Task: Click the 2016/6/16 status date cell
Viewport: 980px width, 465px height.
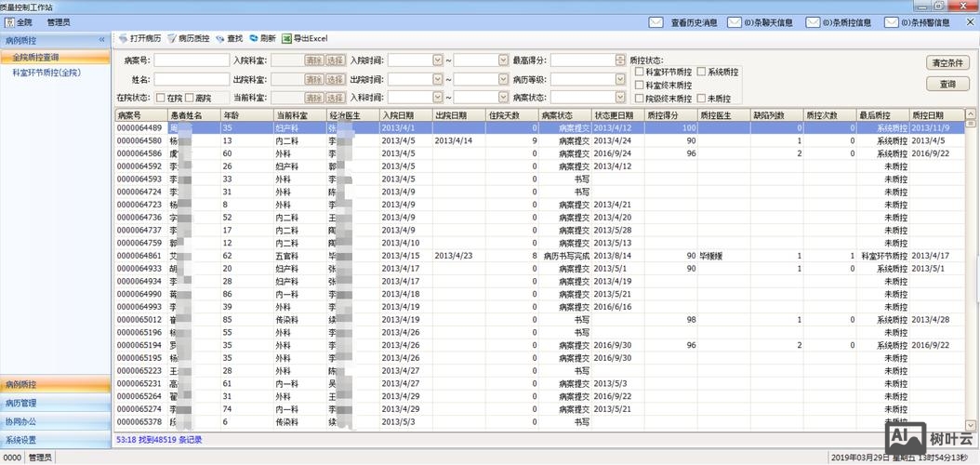Action: (618, 307)
